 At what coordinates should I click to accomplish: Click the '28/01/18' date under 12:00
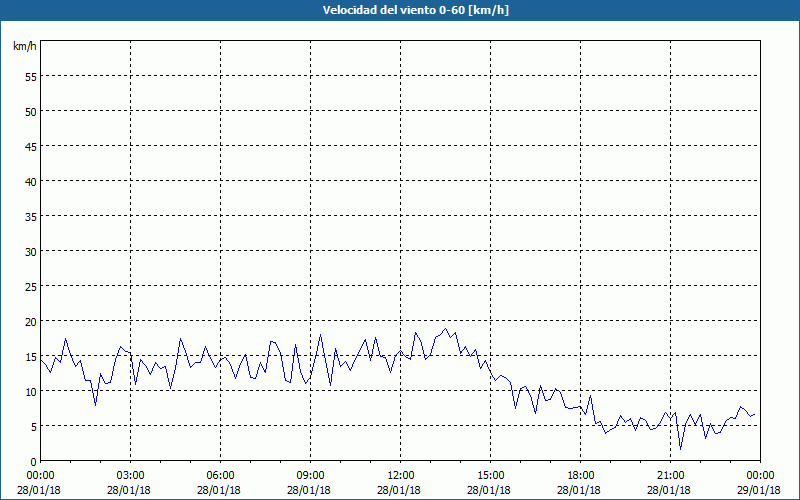point(399,490)
